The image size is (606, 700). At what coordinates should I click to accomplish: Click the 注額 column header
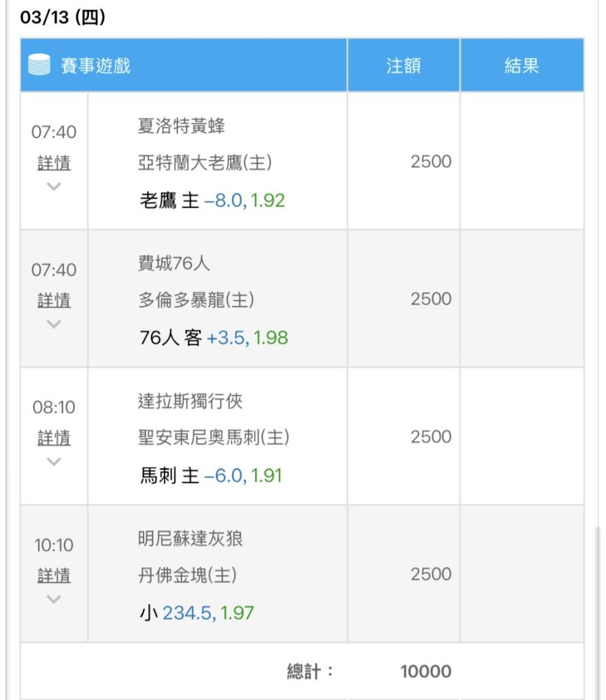coord(403,66)
